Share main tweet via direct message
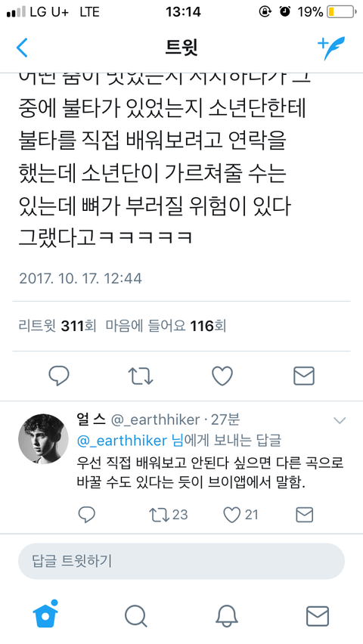 [x=304, y=376]
